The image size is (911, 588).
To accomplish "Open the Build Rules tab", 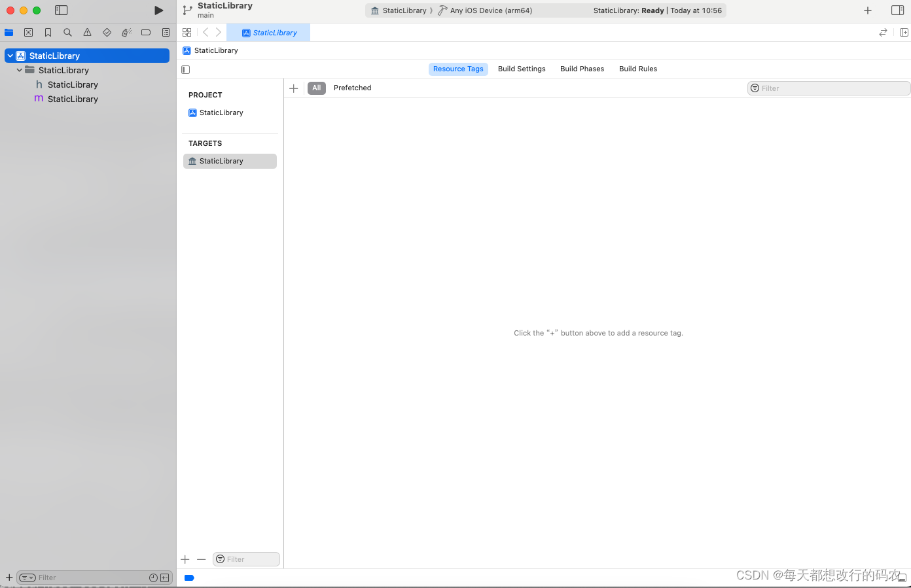I will pyautogui.click(x=638, y=69).
